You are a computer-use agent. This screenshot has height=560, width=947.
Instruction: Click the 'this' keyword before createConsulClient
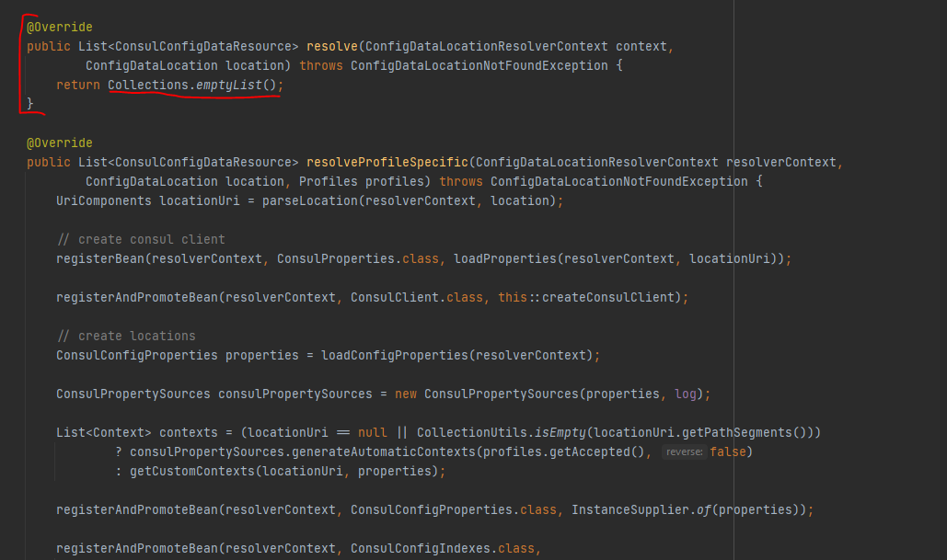pyautogui.click(x=512, y=298)
